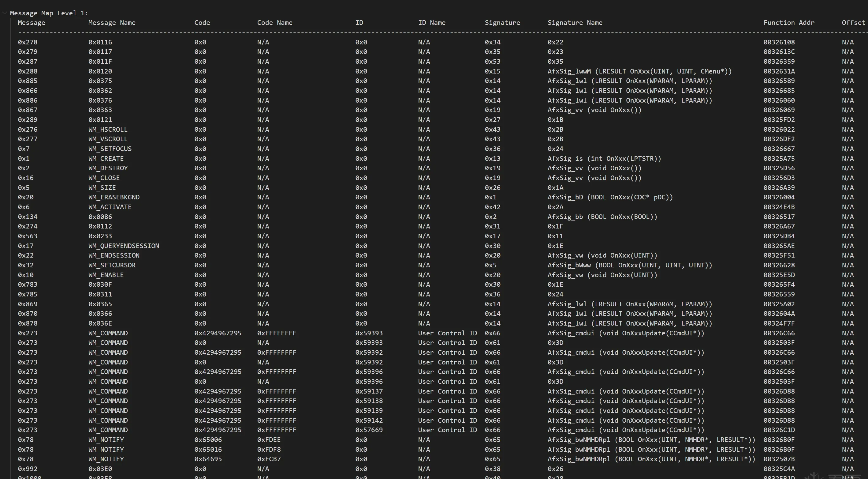Collapse the Message Map Level 1 fold chevron

pos(4,13)
